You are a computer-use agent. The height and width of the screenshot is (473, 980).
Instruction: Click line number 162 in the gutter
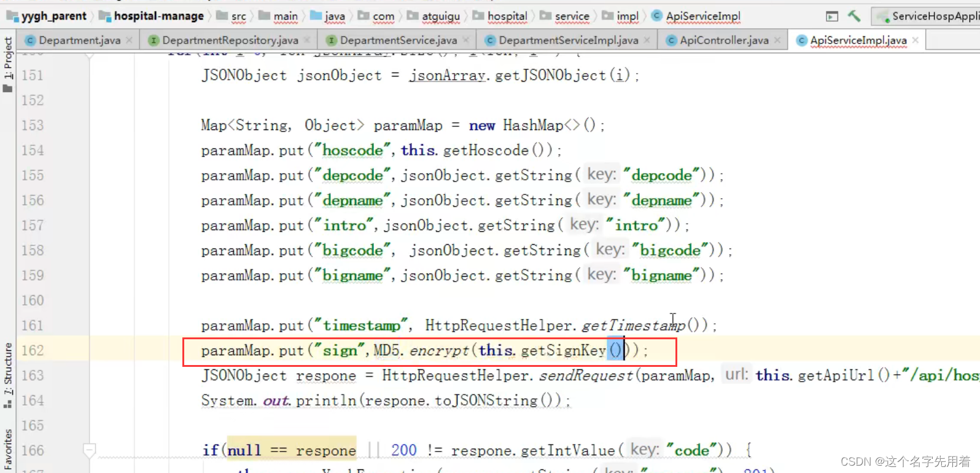pyautogui.click(x=33, y=350)
